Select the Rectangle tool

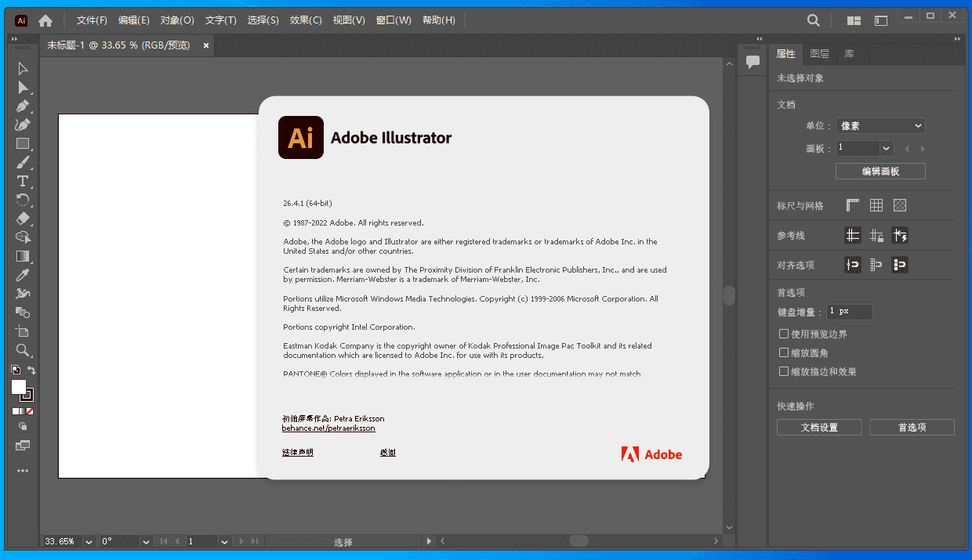(23, 143)
